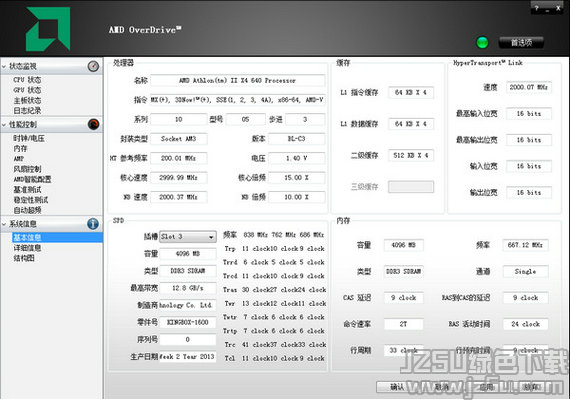Open 基准测试 page
Viewport: 570px width, 400px height.
(x=27, y=189)
